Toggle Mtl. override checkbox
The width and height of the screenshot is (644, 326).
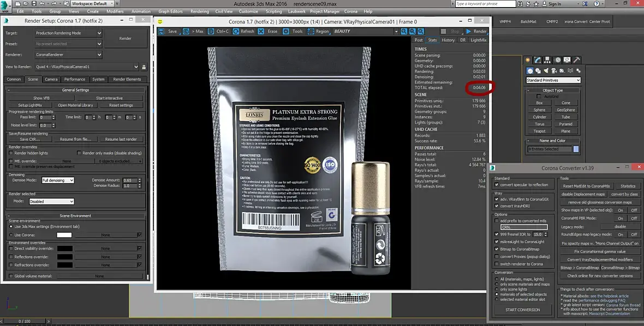11,161
